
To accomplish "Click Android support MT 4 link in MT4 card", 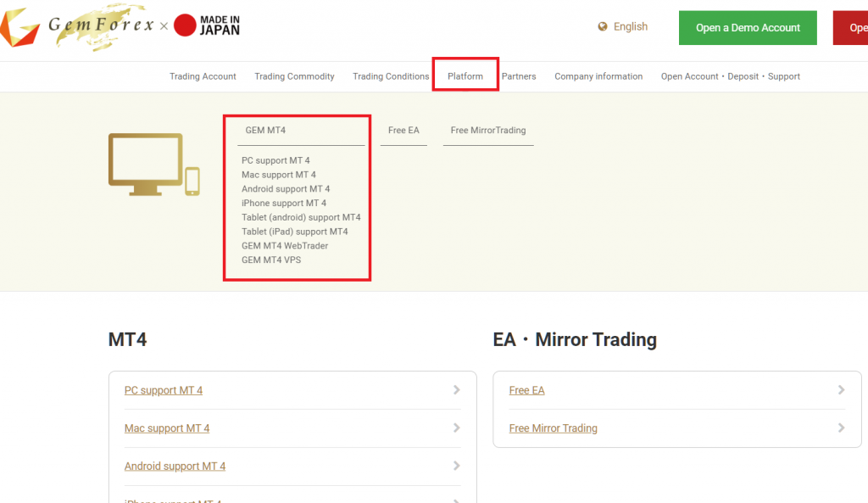I will pos(175,466).
